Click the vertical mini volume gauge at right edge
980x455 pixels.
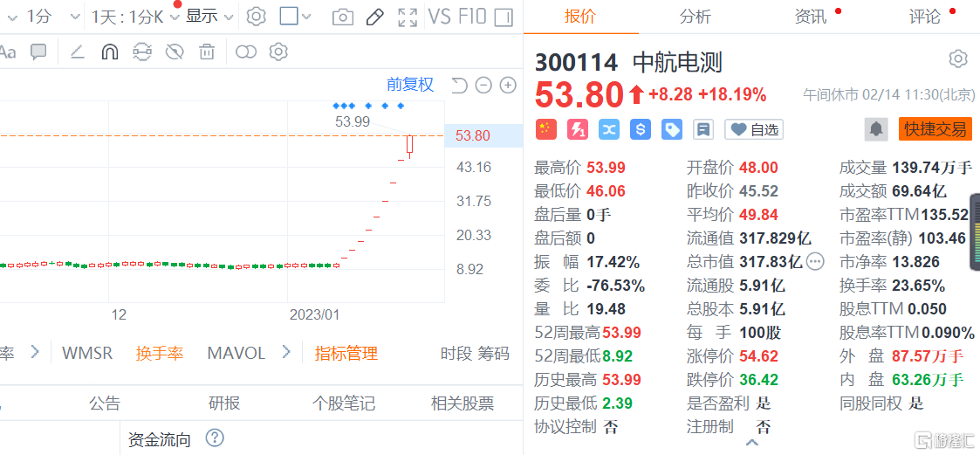point(975,233)
